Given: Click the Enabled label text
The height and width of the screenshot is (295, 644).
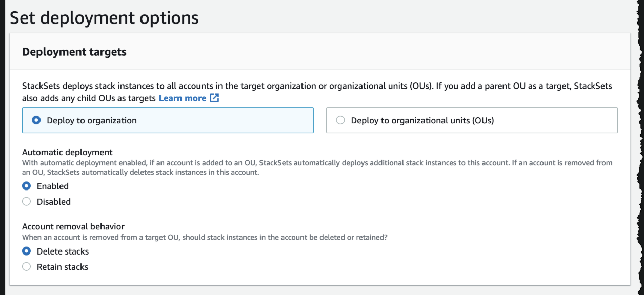Looking at the screenshot, I should [53, 186].
